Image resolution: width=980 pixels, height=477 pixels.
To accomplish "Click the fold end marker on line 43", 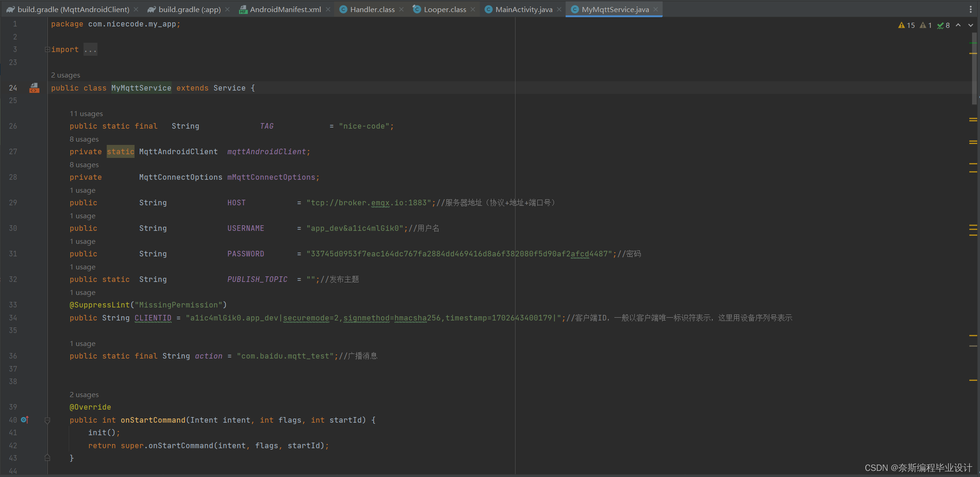I will pos(47,458).
